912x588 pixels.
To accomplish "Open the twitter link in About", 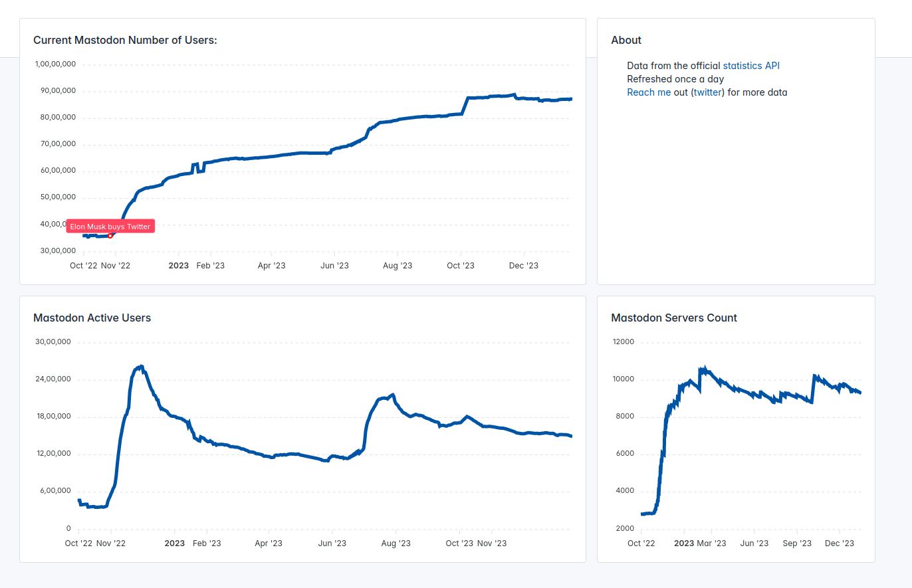I will 708,92.
